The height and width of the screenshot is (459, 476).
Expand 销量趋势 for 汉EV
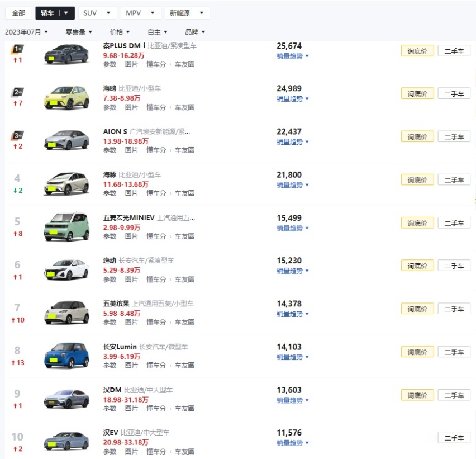[292, 443]
